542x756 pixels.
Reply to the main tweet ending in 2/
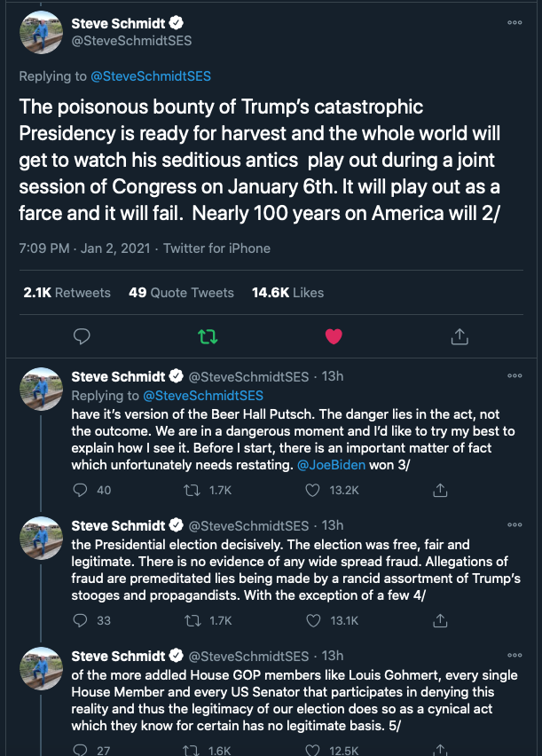tap(82, 336)
